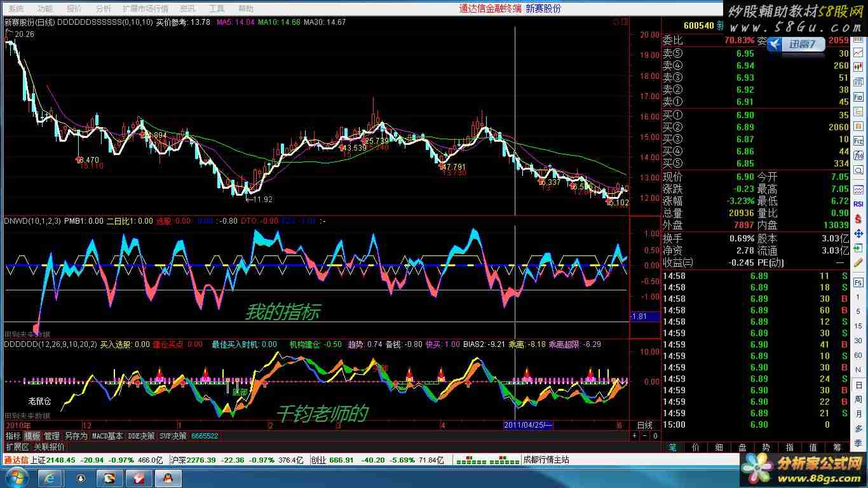This screenshot has width=868, height=488.
Task: Open the 扩展区 tab
Action: pos(17,447)
